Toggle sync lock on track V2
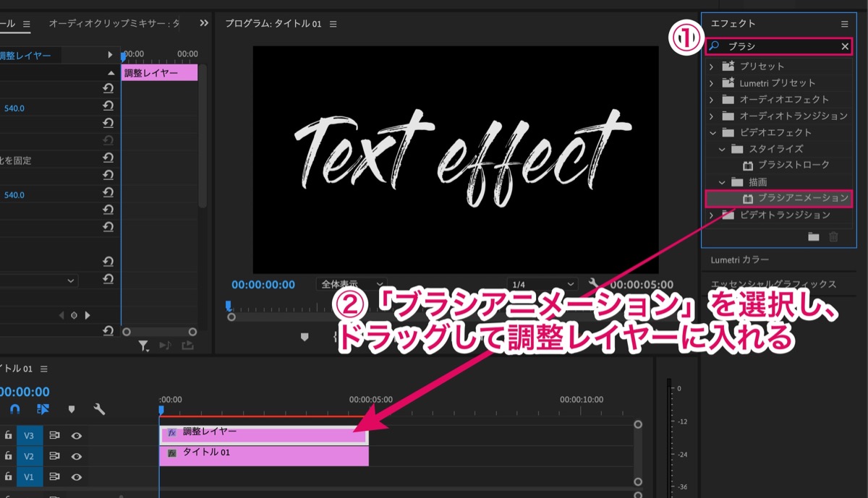This screenshot has width=868, height=498. tap(54, 456)
